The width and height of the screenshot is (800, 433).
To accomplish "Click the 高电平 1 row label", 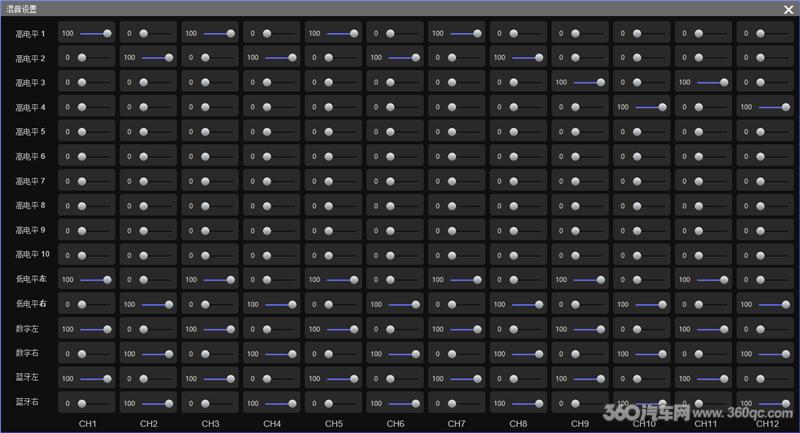I will click(30, 34).
